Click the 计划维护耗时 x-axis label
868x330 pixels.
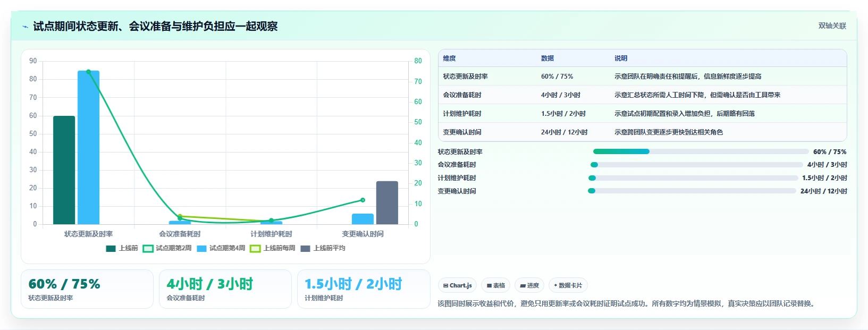pyautogui.click(x=271, y=234)
